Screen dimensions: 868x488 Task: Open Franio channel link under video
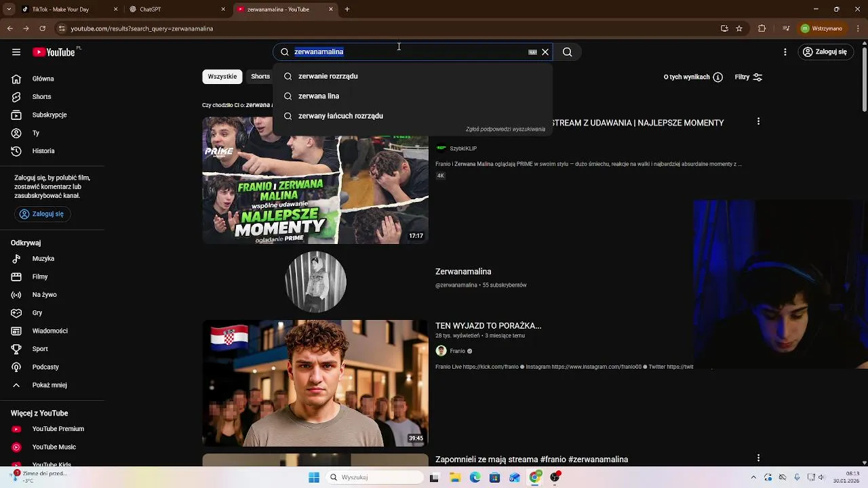457,351
